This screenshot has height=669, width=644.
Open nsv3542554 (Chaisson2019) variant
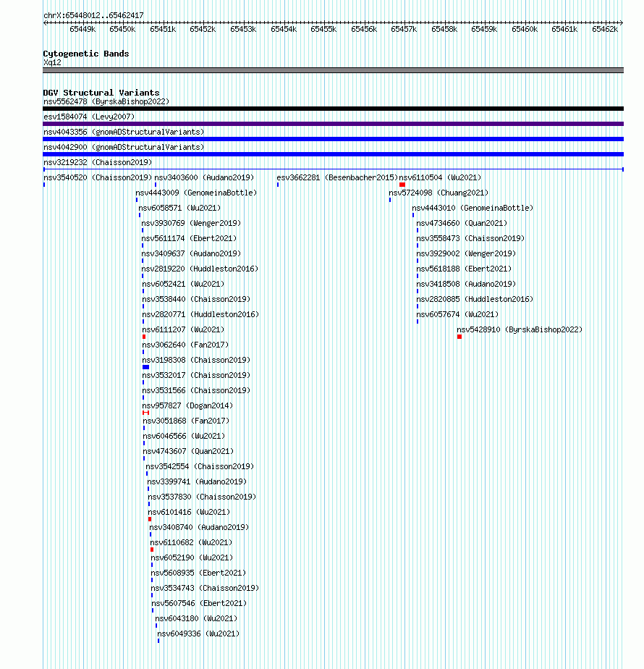point(200,467)
